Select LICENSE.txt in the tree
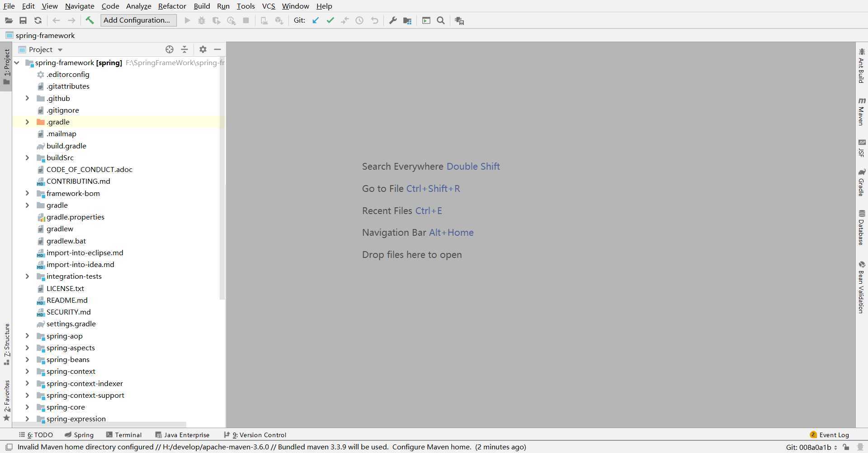This screenshot has width=868, height=453. (65, 288)
